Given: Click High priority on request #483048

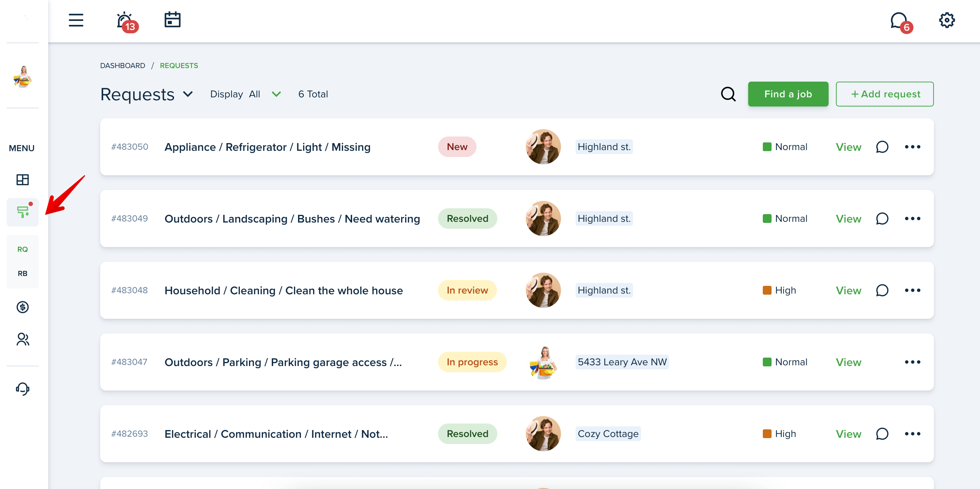Looking at the screenshot, I should (779, 290).
